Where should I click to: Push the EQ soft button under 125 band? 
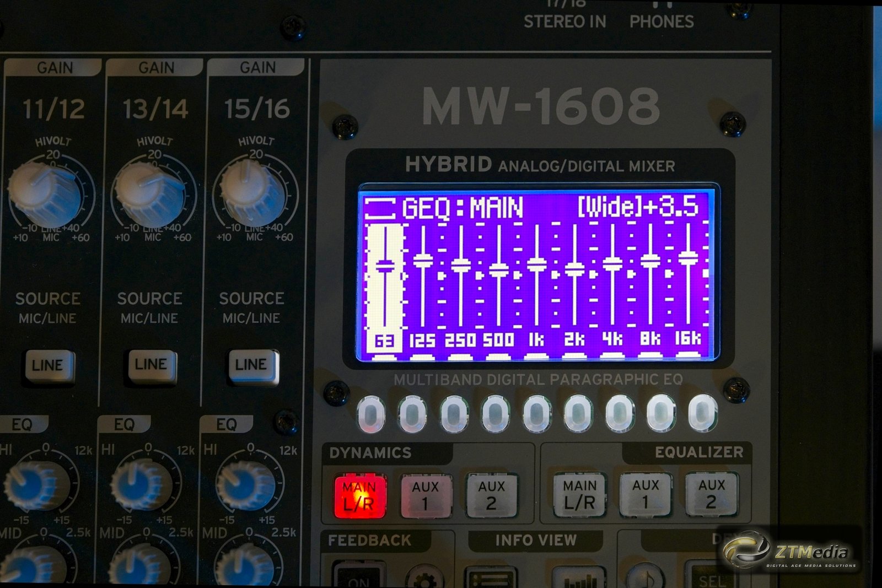412,413
